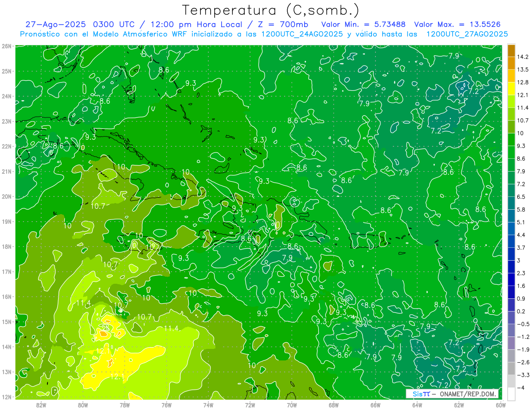
Task: Pick the legend swatch between 11.4 and 12.1
Action: click(511, 102)
